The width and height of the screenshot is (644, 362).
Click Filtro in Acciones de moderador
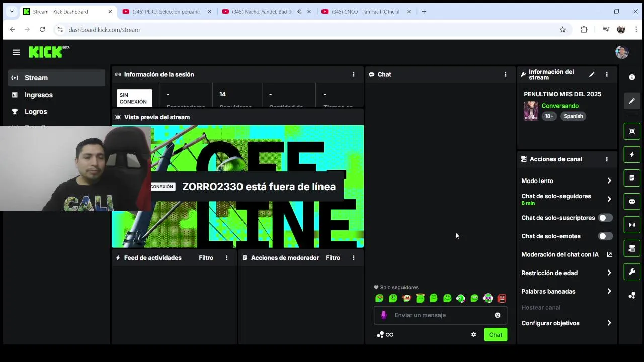coord(333,258)
